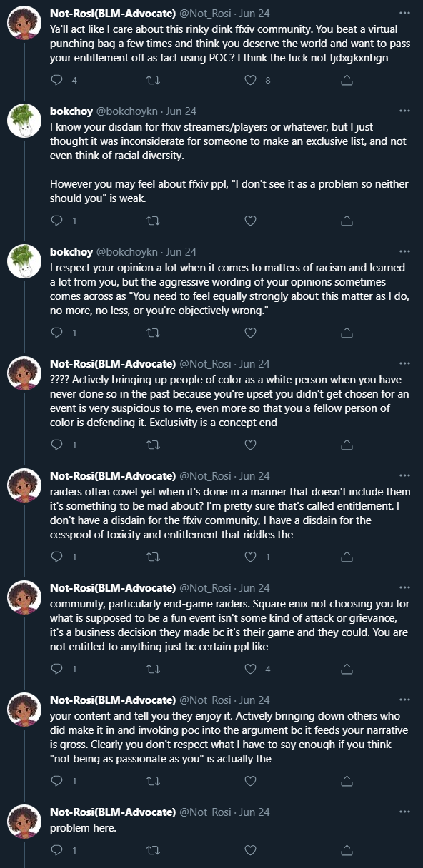
Task: View bokchoy's vegetable profile avatar
Action: point(24,123)
